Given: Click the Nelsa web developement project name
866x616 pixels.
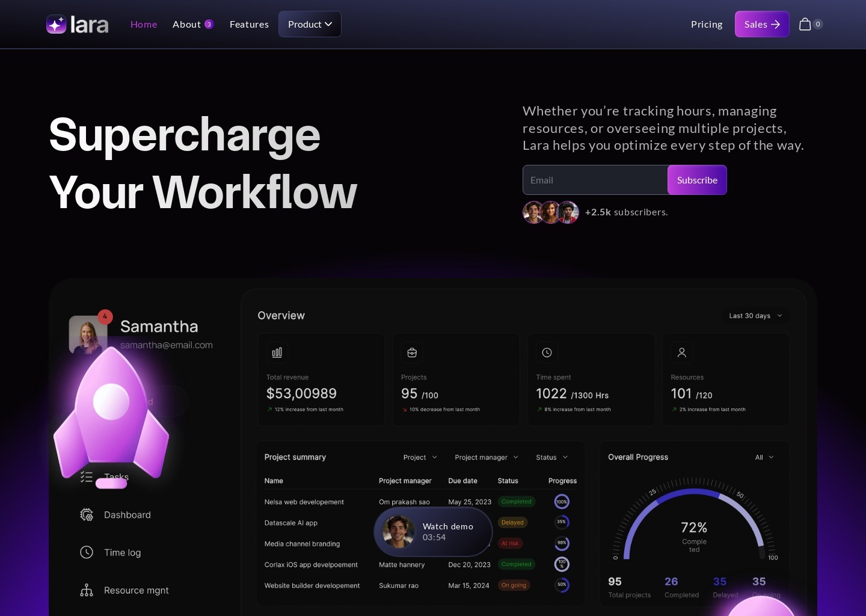Looking at the screenshot, I should tap(304, 502).
